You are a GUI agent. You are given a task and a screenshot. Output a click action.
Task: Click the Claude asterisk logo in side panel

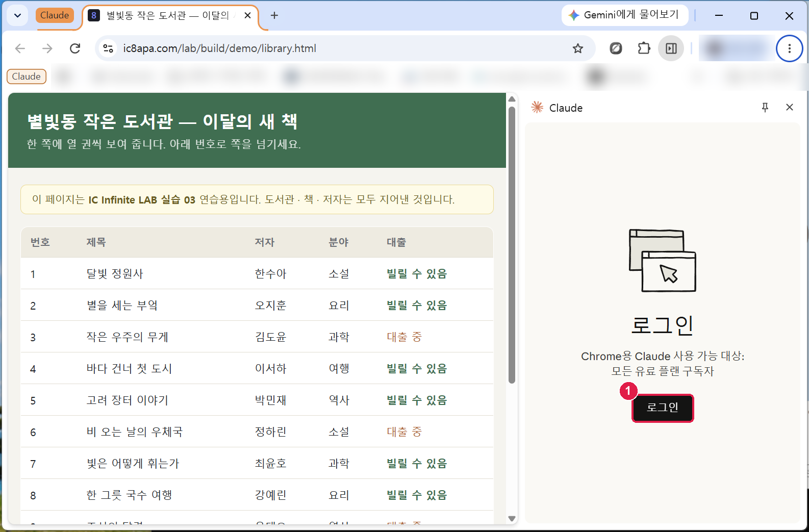(537, 107)
